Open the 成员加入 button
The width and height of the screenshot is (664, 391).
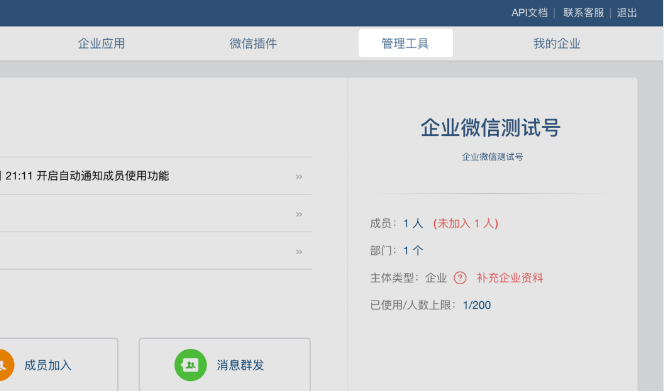[x=58, y=365]
